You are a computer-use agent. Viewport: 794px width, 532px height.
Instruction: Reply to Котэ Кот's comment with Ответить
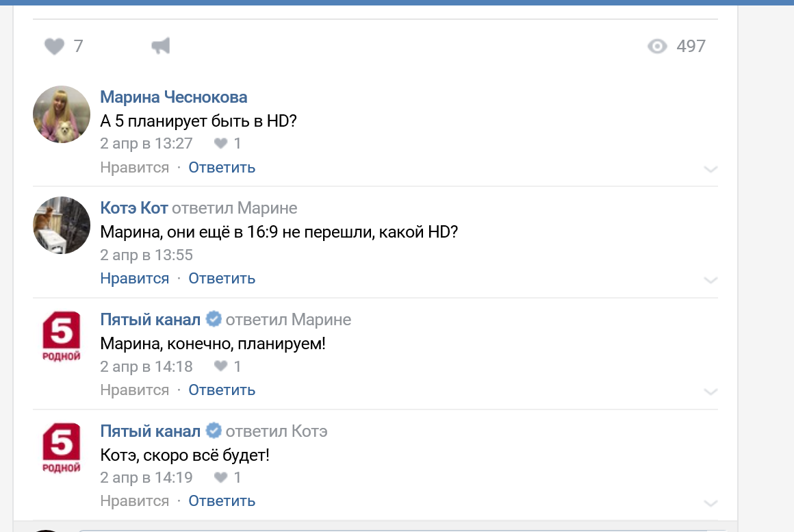(x=222, y=279)
